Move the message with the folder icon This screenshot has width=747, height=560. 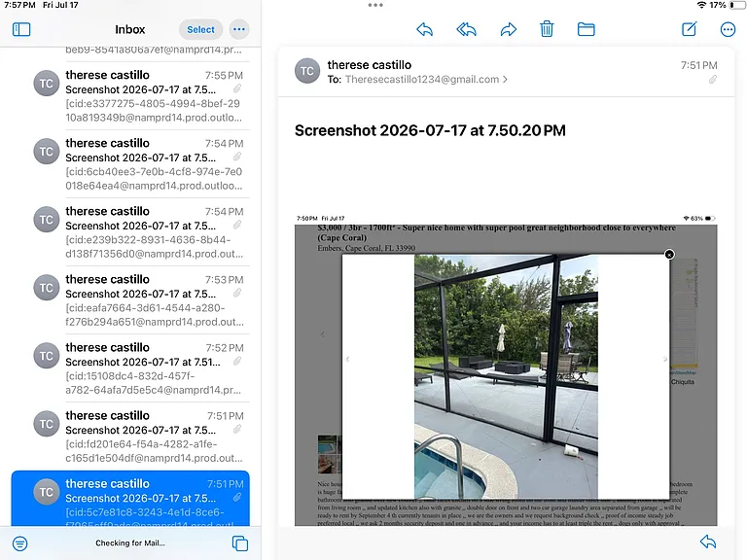pyautogui.click(x=586, y=29)
